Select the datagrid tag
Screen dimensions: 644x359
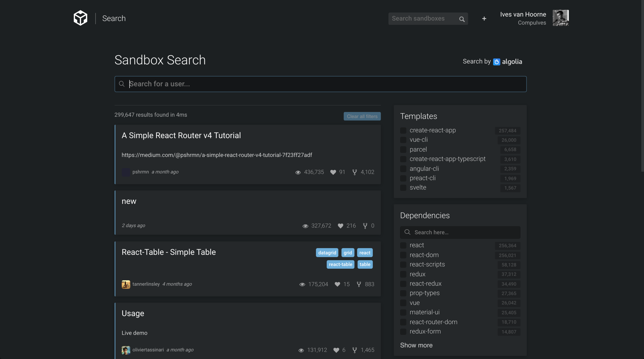[x=327, y=253]
